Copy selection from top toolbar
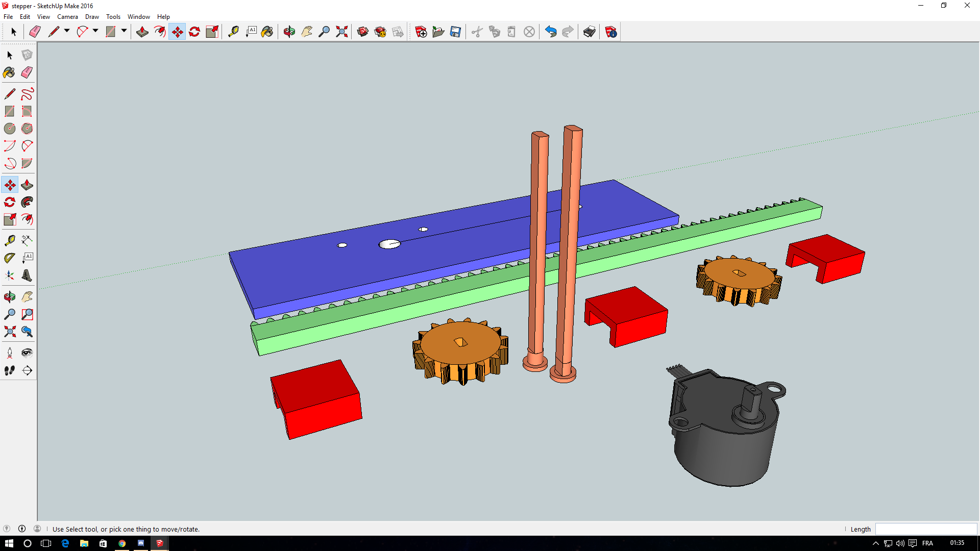This screenshot has width=980, height=551. (x=495, y=32)
